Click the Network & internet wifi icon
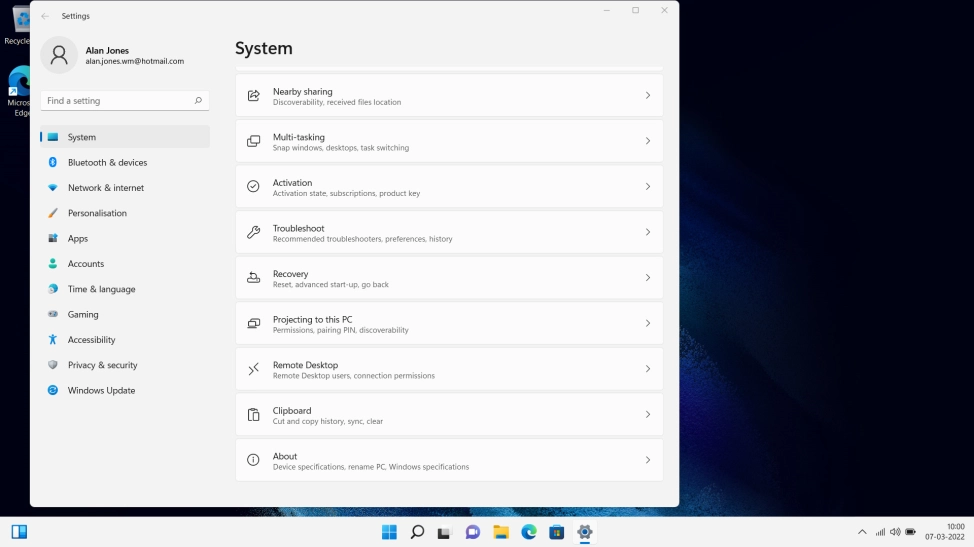This screenshot has height=547, width=974. (53, 188)
